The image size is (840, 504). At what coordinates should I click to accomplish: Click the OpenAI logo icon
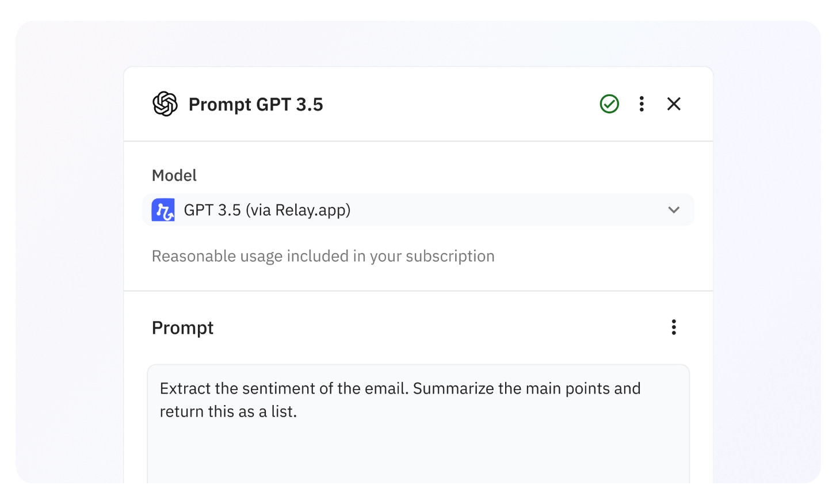click(165, 104)
